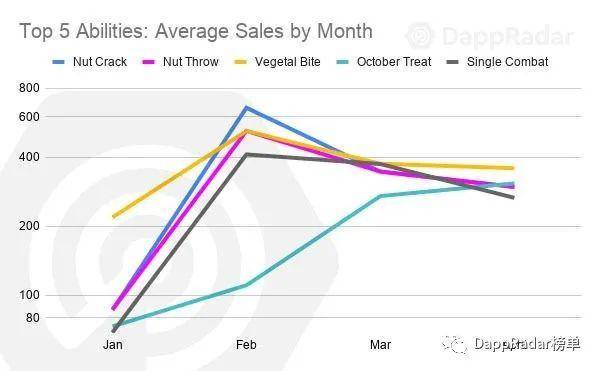Click the Single Combat gray legend swatch
Image resolution: width=600 pixels, height=371 pixels.
[453, 62]
